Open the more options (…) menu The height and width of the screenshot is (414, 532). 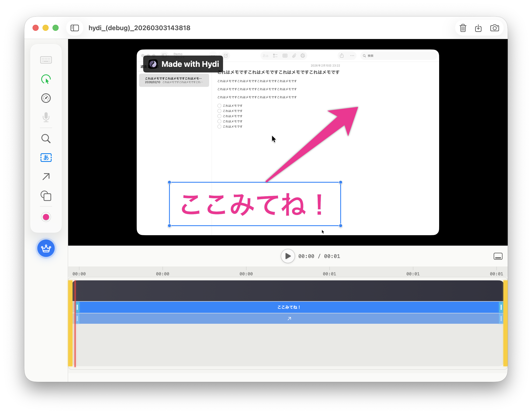coord(352,56)
